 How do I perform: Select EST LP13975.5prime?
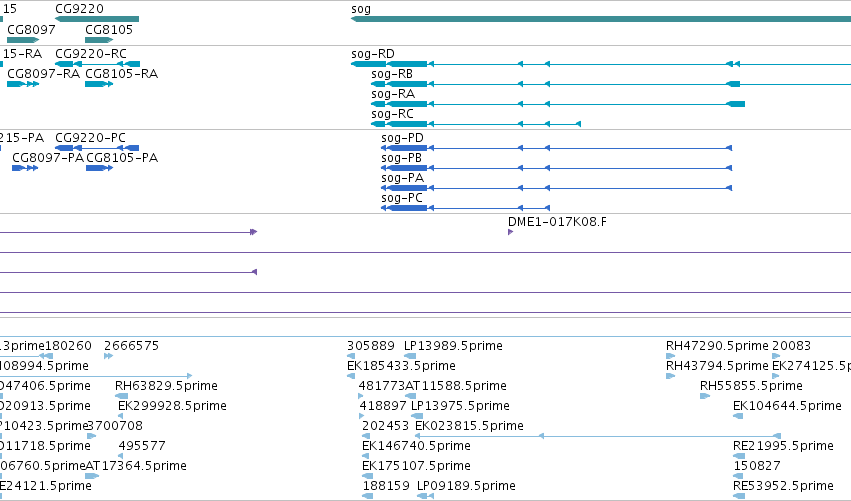[x=460, y=406]
